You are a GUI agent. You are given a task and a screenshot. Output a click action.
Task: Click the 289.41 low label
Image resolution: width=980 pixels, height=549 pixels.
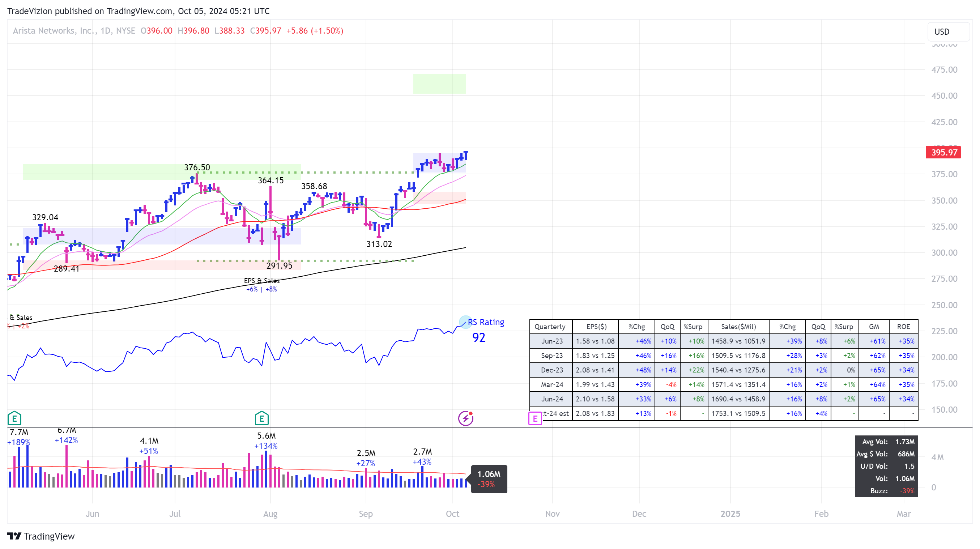66,269
